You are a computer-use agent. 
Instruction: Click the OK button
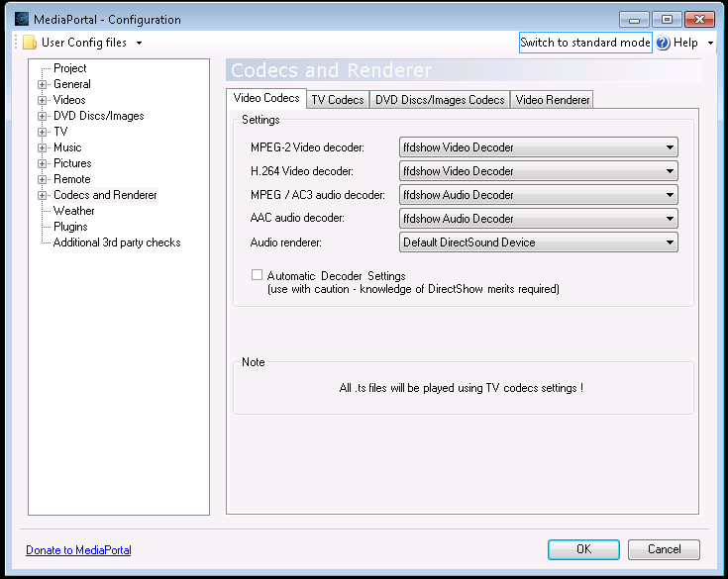pyautogui.click(x=583, y=549)
